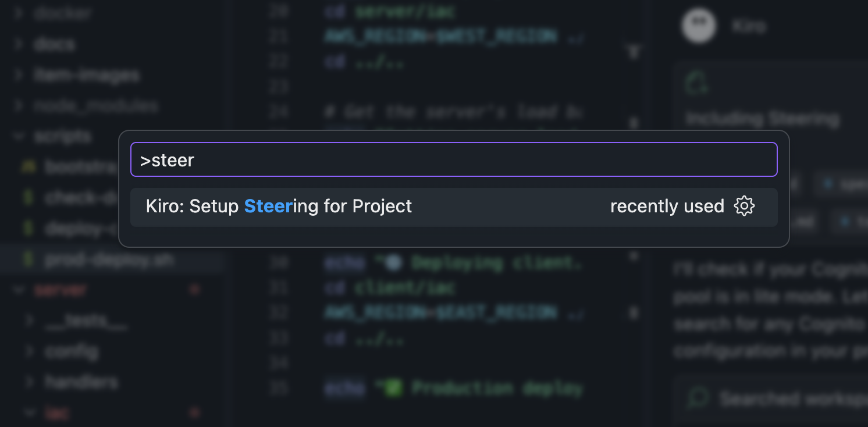Click the prod-deploy.sh file icon

(x=27, y=260)
